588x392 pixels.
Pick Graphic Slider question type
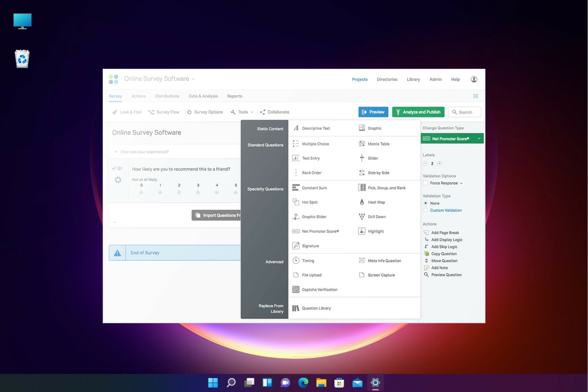pyautogui.click(x=310, y=217)
